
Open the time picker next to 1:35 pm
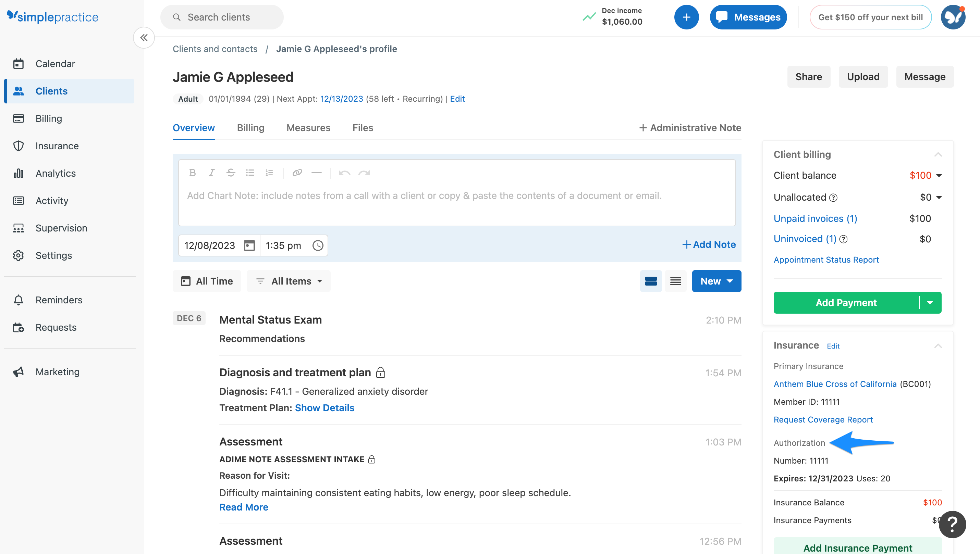coord(318,245)
